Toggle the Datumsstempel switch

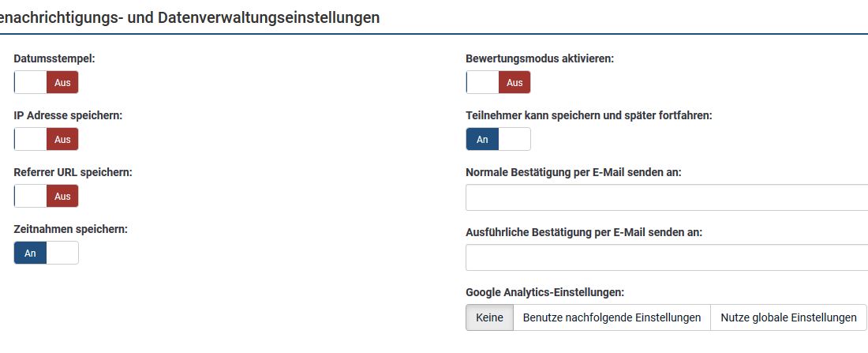46,82
